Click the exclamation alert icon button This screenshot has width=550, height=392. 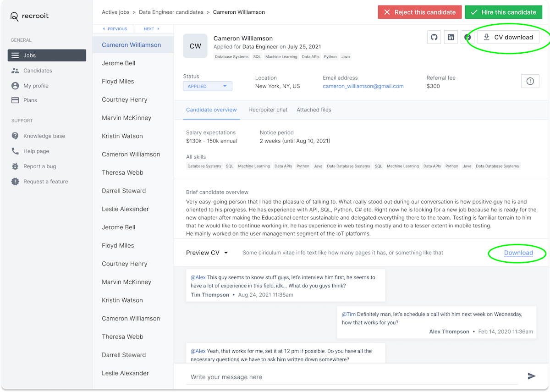coord(530,81)
